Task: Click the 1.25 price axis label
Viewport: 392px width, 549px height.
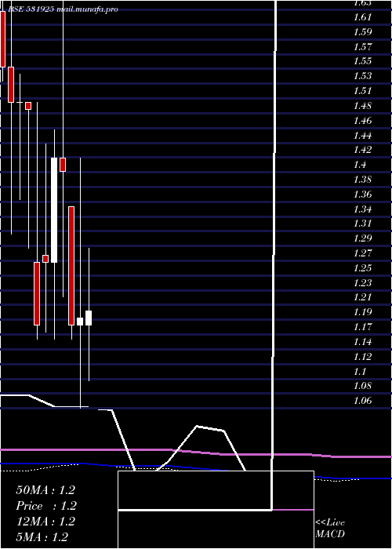Action: [x=363, y=268]
